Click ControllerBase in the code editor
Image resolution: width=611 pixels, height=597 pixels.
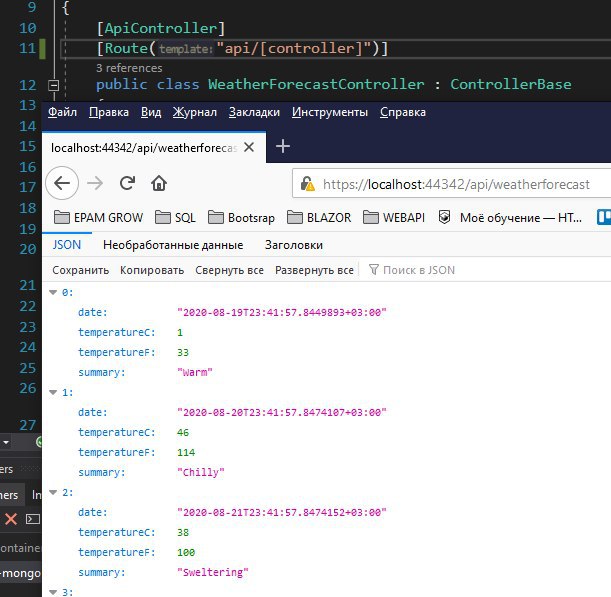[511, 84]
